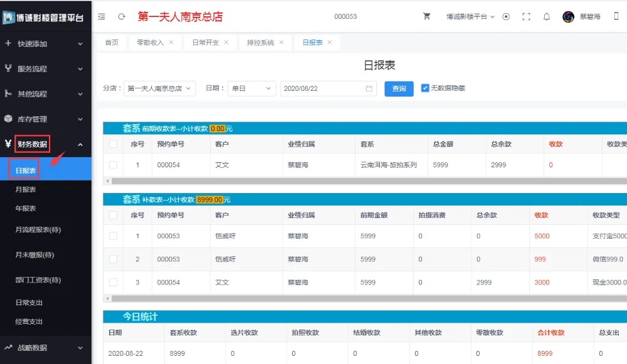Screen dimensions: 627x364
Task: Close the 零散收入 tab
Action: 171,43
